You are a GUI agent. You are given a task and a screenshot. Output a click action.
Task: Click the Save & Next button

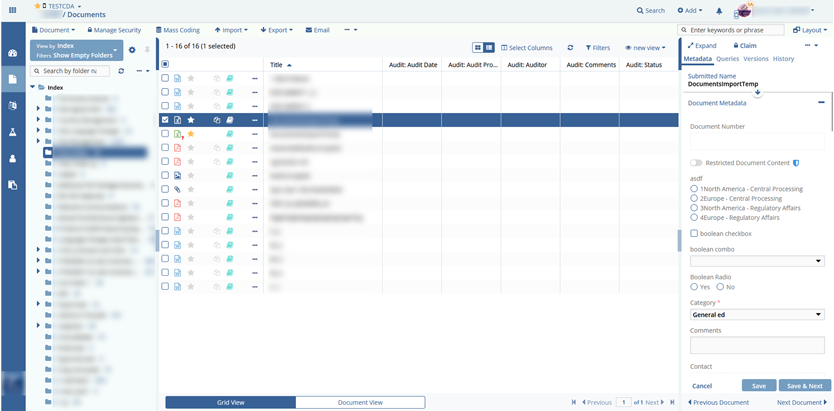coord(804,385)
